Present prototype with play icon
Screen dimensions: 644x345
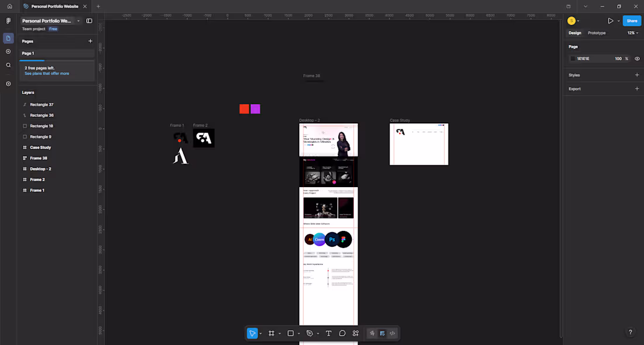[611, 21]
